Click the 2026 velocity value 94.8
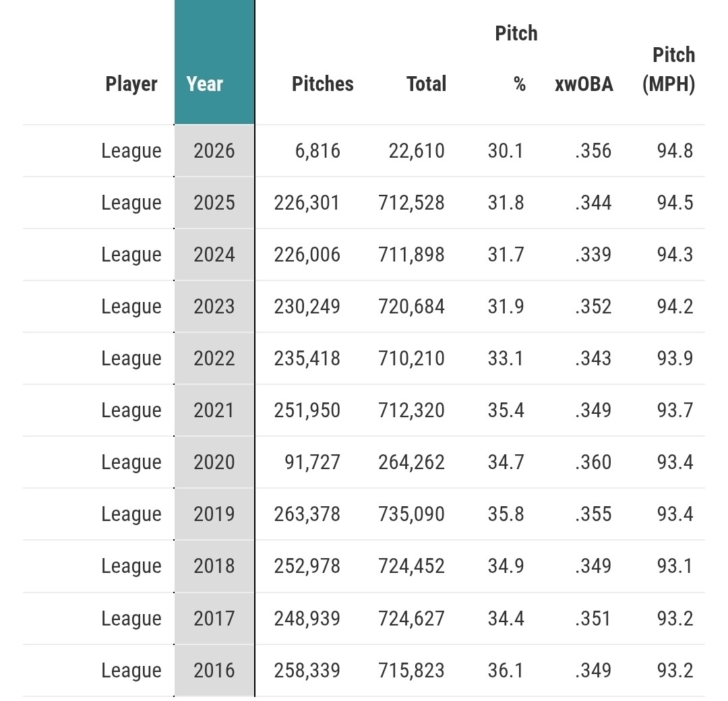 click(x=675, y=150)
